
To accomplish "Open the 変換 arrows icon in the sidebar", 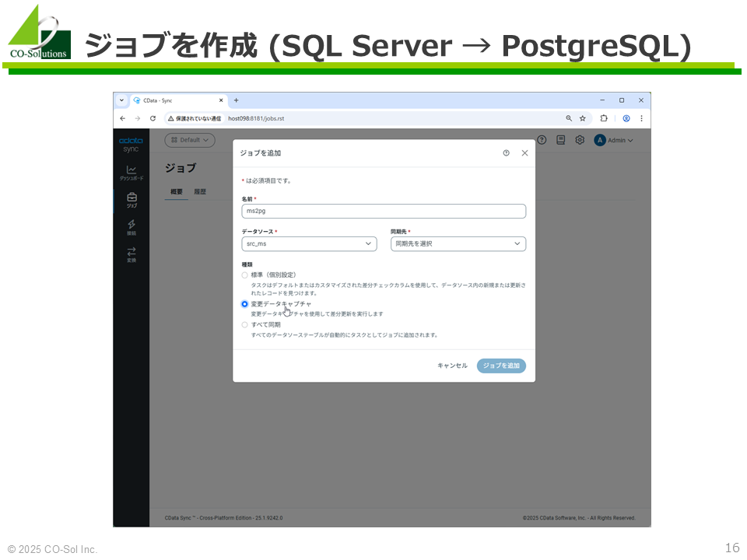I will coord(132,254).
